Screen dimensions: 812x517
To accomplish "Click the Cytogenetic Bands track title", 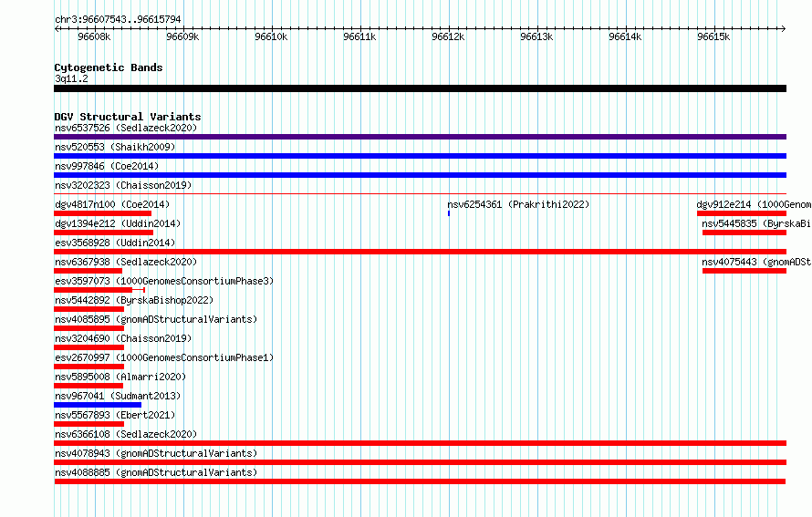I will pos(109,67).
